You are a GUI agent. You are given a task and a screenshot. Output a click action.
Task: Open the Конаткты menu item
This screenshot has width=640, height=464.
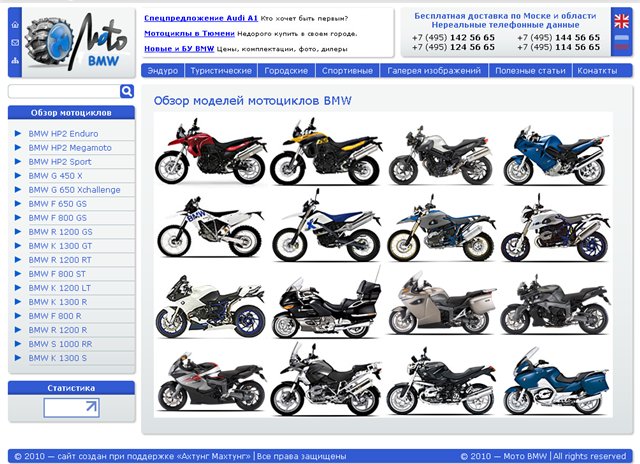coord(597,71)
